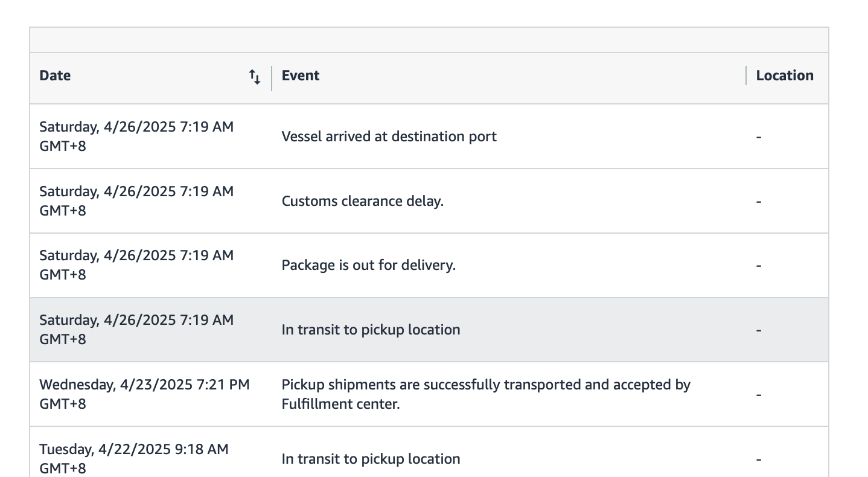Click the Wednesday, 4/23/2025 7:21 PM date cell
868x477 pixels.
144,394
